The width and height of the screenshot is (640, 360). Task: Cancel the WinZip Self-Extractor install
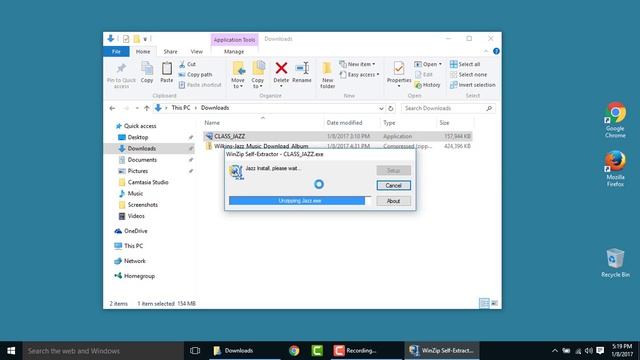pyautogui.click(x=393, y=185)
